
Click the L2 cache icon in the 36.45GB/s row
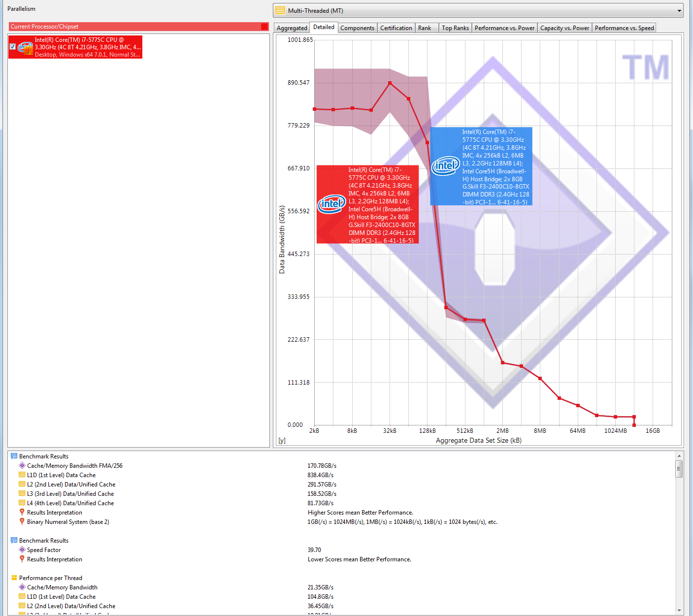click(x=22, y=606)
